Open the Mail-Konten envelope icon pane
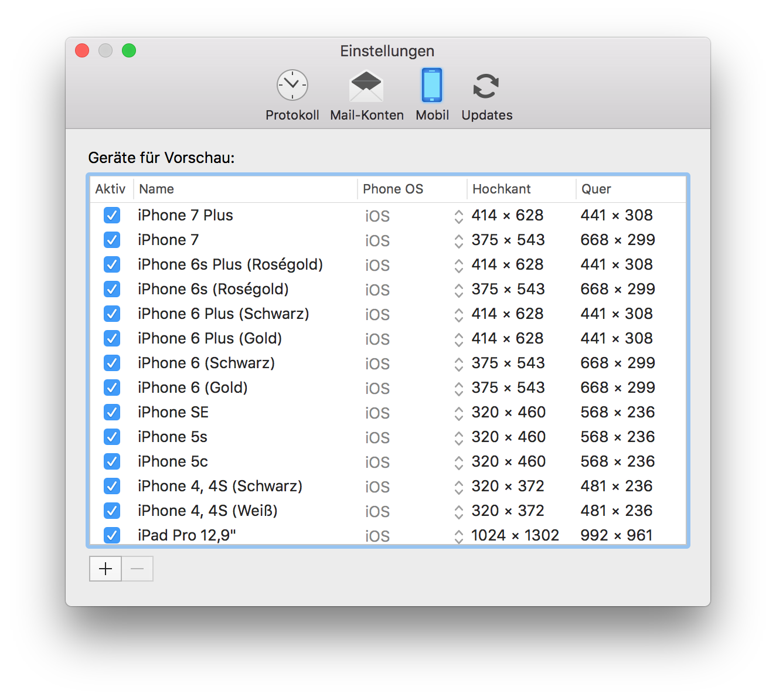This screenshot has height=700, width=776. [366, 96]
